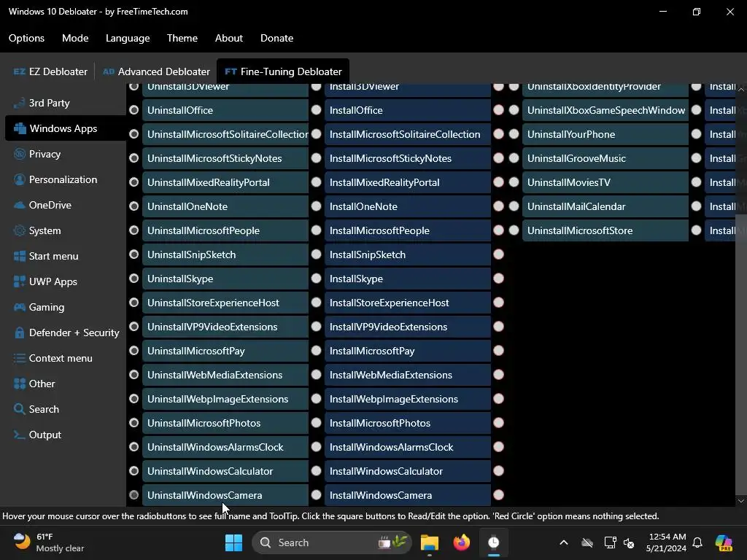Launch Firefox from the taskbar
Image resolution: width=747 pixels, height=560 pixels.
[461, 542]
